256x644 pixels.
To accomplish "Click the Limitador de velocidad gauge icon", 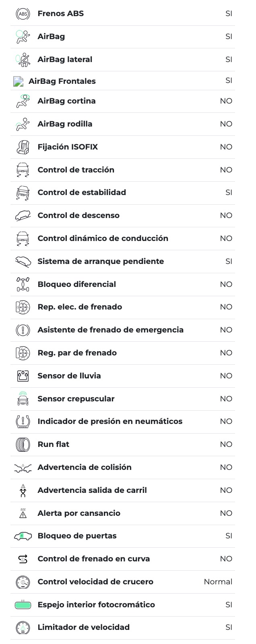I will 23,627.
